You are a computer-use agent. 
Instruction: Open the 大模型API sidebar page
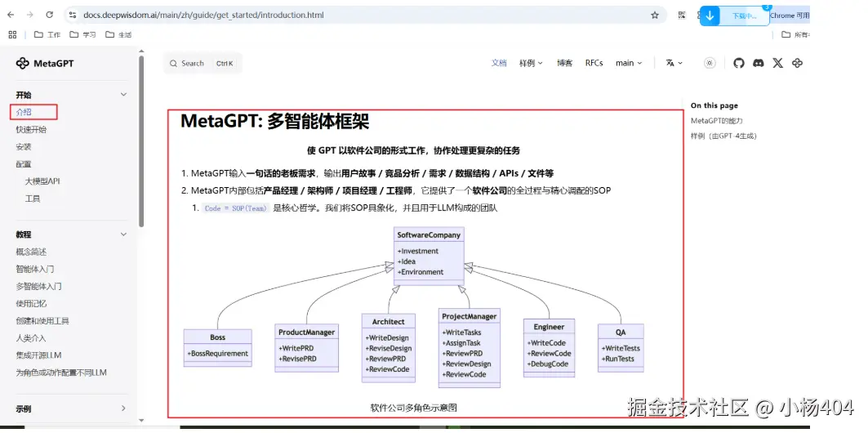click(42, 181)
